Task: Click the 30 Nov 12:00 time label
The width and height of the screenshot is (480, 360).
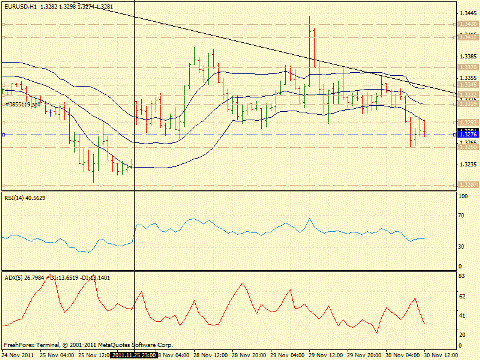Action: (441, 355)
